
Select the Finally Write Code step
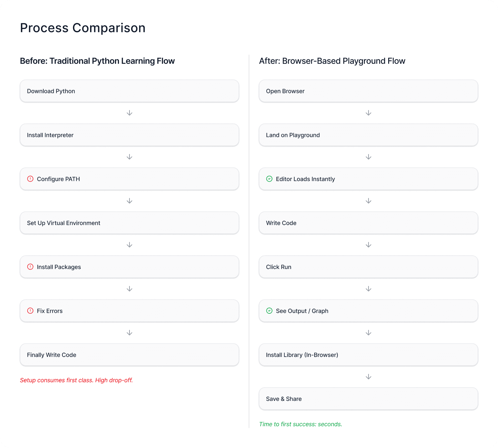(130, 355)
